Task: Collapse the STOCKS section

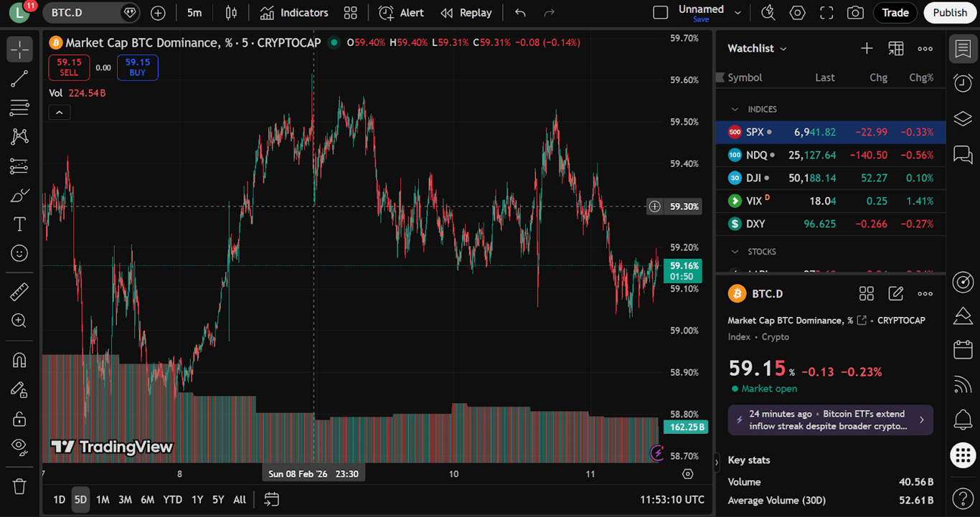Action: tap(735, 252)
